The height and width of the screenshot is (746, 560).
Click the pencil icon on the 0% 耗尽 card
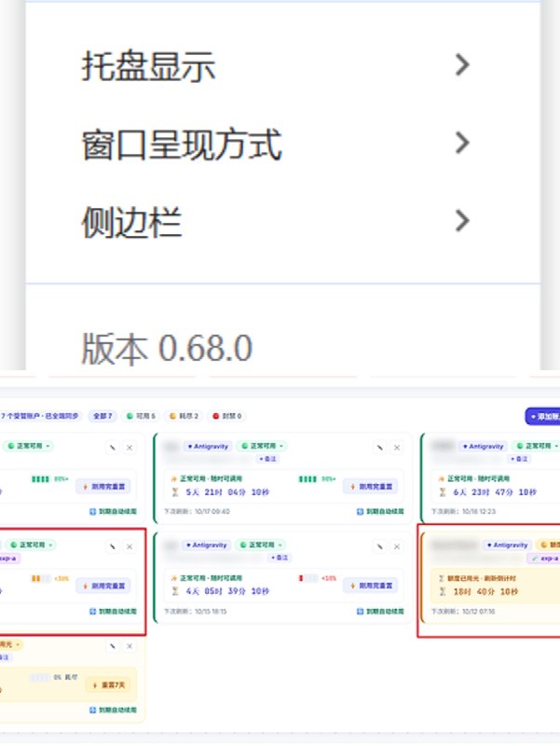click(112, 646)
